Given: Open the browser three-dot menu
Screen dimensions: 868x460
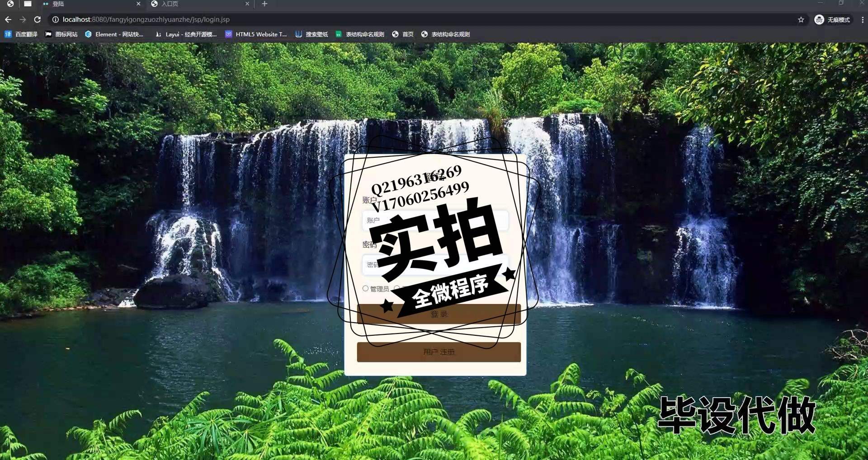Looking at the screenshot, I should (x=862, y=19).
